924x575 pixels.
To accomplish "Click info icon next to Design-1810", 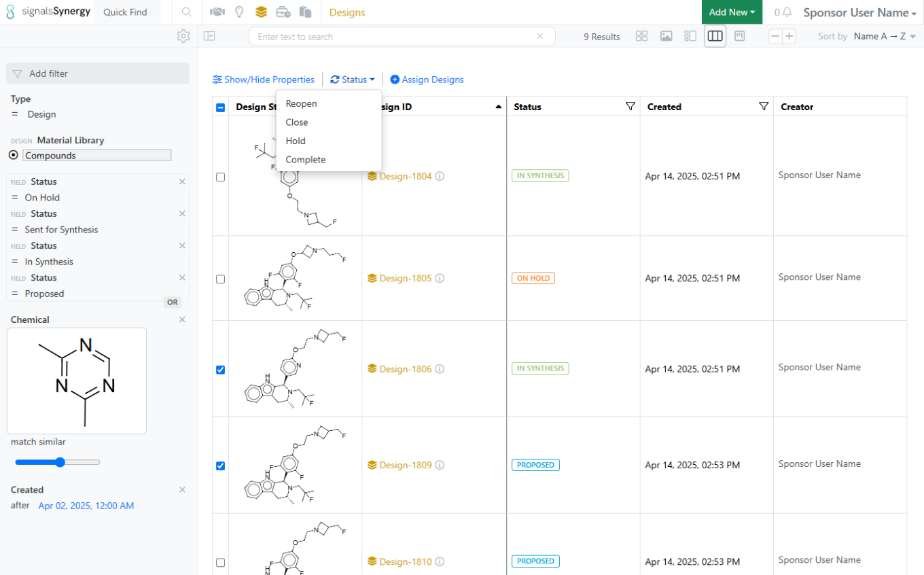I will [440, 561].
